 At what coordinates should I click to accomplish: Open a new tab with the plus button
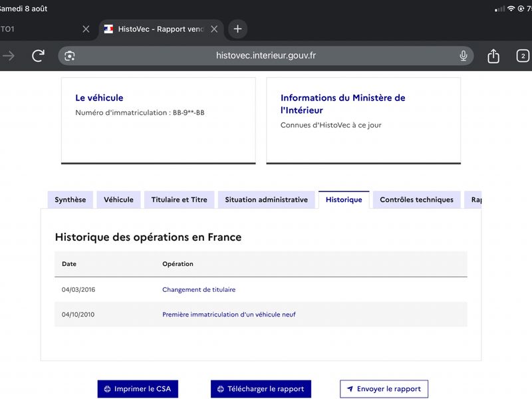click(x=238, y=29)
